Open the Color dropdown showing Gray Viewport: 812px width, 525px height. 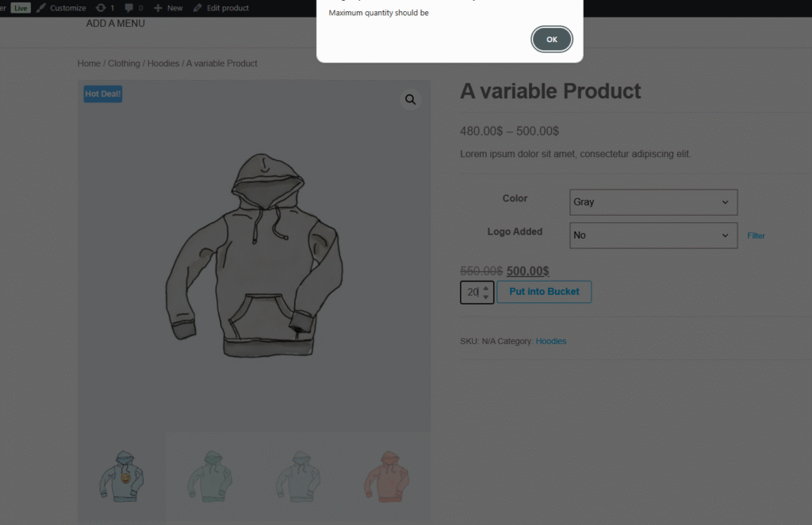tap(653, 202)
